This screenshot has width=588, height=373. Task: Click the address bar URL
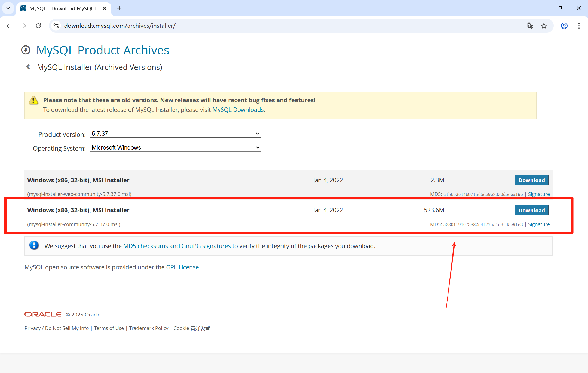click(120, 26)
